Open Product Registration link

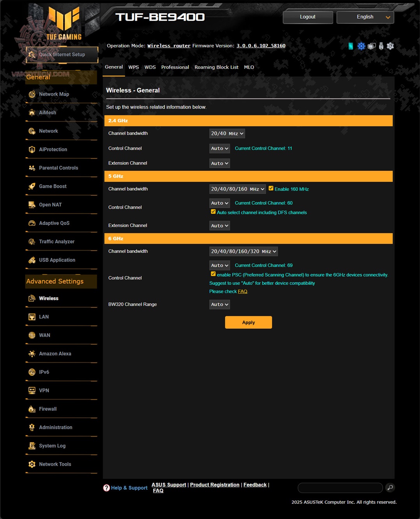(215, 485)
